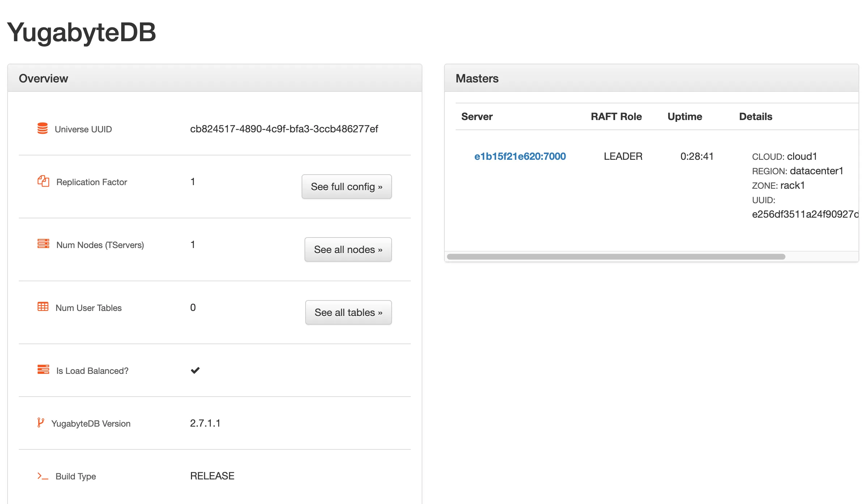Image resolution: width=865 pixels, height=504 pixels.
Task: Click the Universe UUID database icon
Action: (x=42, y=128)
